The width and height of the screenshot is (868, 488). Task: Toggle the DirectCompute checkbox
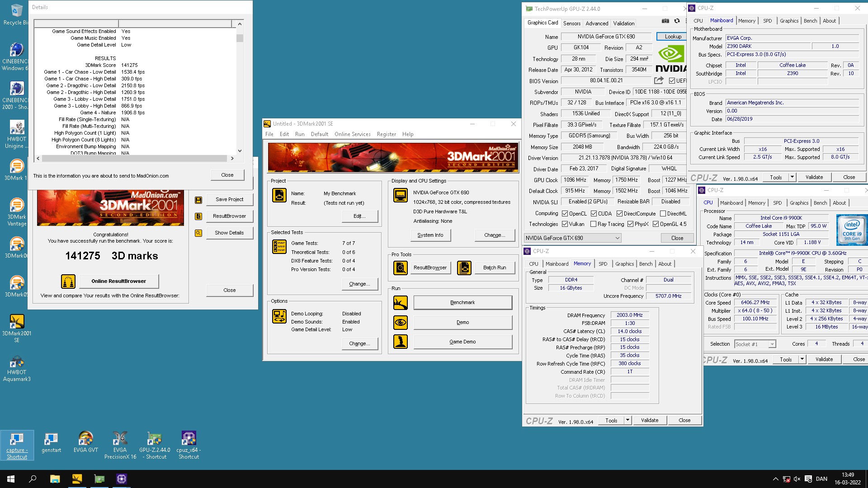pos(619,214)
